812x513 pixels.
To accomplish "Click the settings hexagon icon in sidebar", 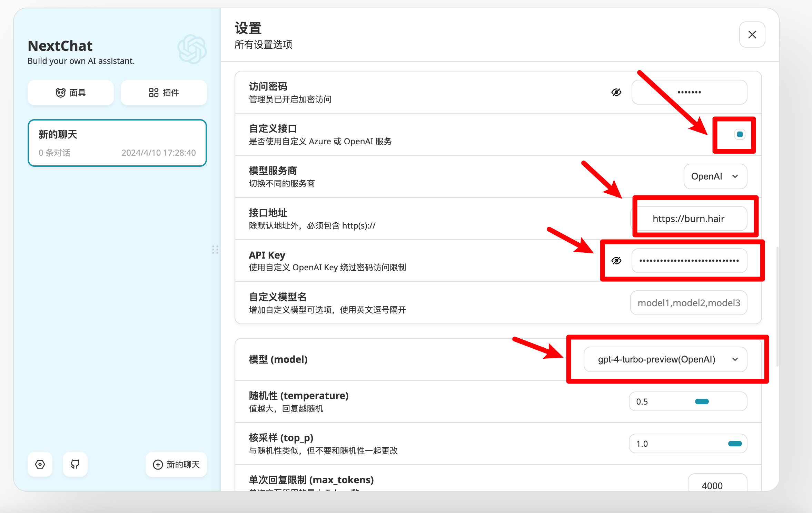I will 40,464.
